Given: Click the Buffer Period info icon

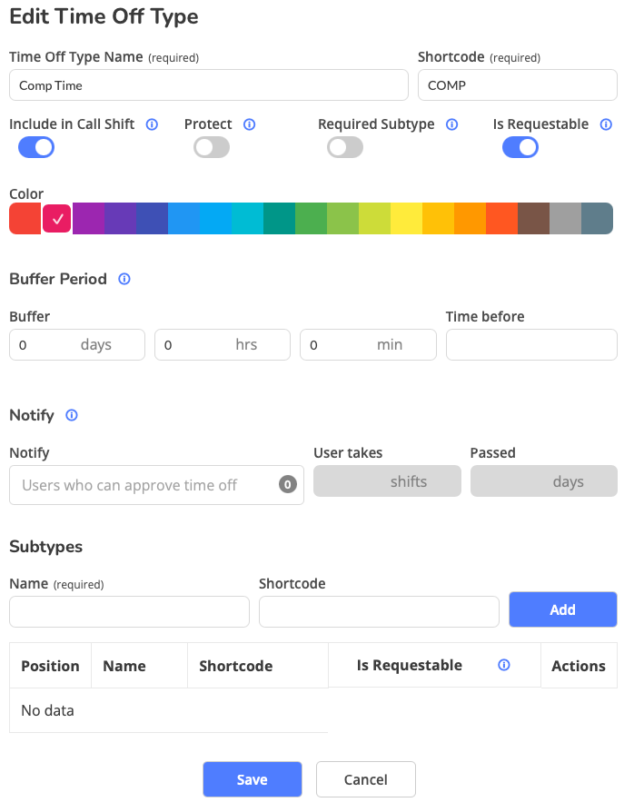Looking at the screenshot, I should point(124,279).
